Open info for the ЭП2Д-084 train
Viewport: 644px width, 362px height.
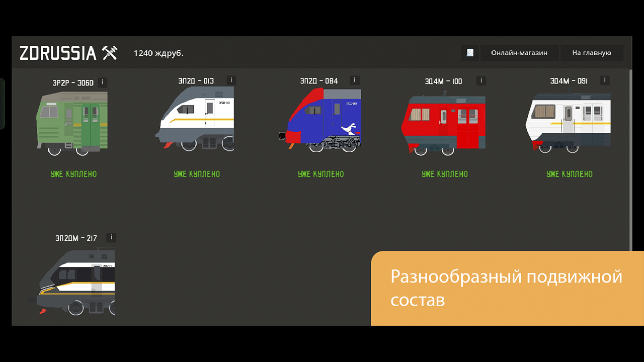(x=355, y=80)
